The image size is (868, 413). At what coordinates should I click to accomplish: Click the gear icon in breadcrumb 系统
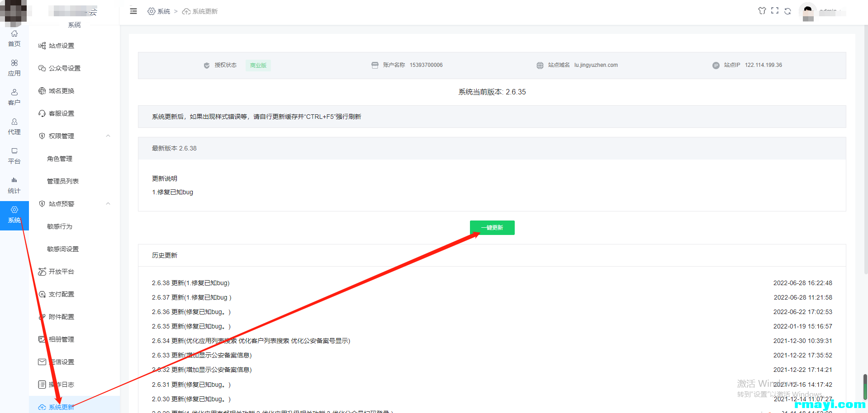pyautogui.click(x=152, y=11)
